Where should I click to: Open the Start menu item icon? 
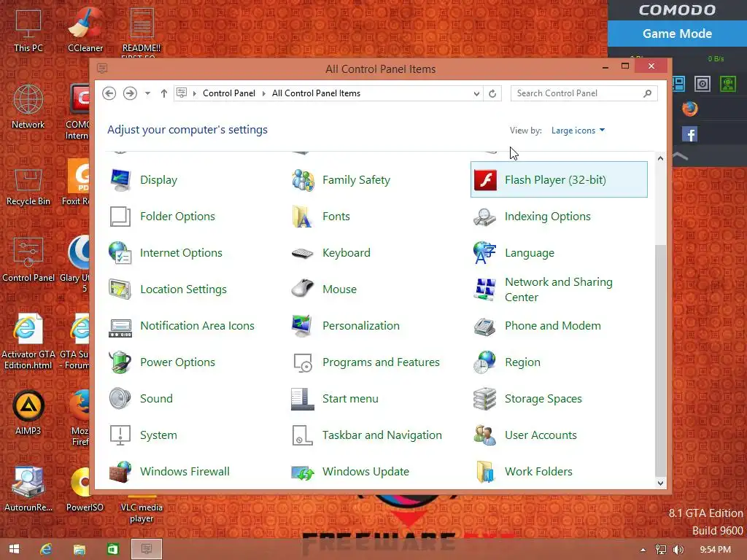click(303, 399)
